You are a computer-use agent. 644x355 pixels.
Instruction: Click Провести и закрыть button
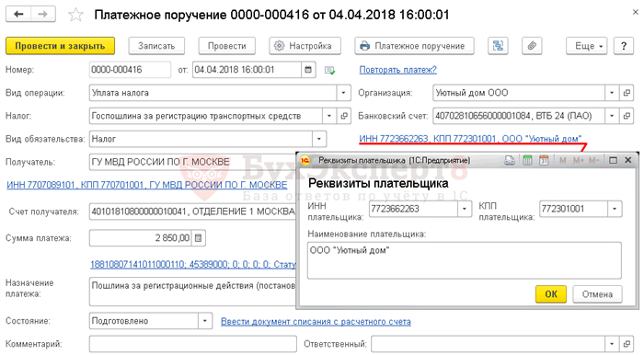tap(60, 46)
